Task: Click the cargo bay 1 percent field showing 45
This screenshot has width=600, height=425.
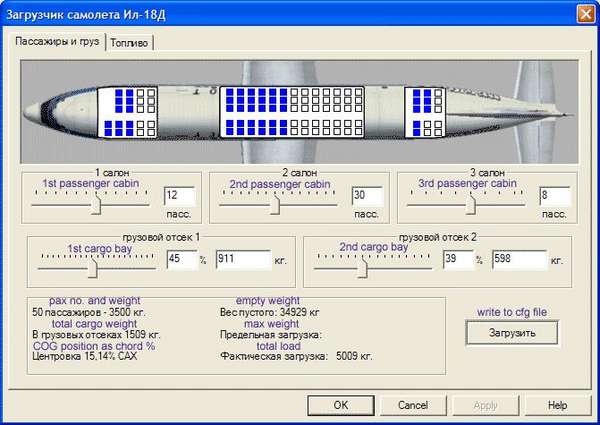Action: click(182, 260)
